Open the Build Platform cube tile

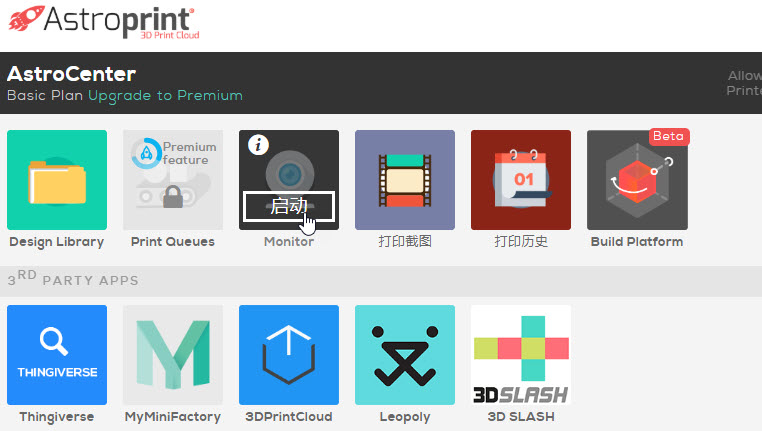coord(637,180)
